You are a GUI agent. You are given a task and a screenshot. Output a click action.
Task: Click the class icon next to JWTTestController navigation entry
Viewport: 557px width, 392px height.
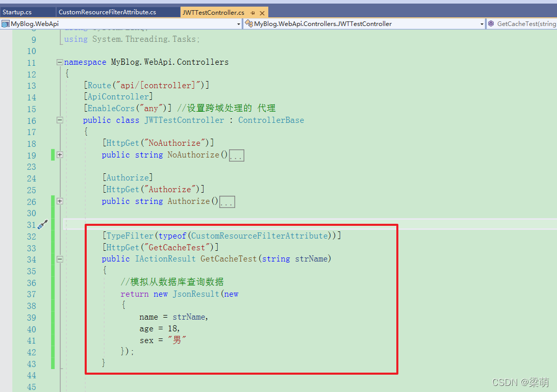pyautogui.click(x=248, y=23)
